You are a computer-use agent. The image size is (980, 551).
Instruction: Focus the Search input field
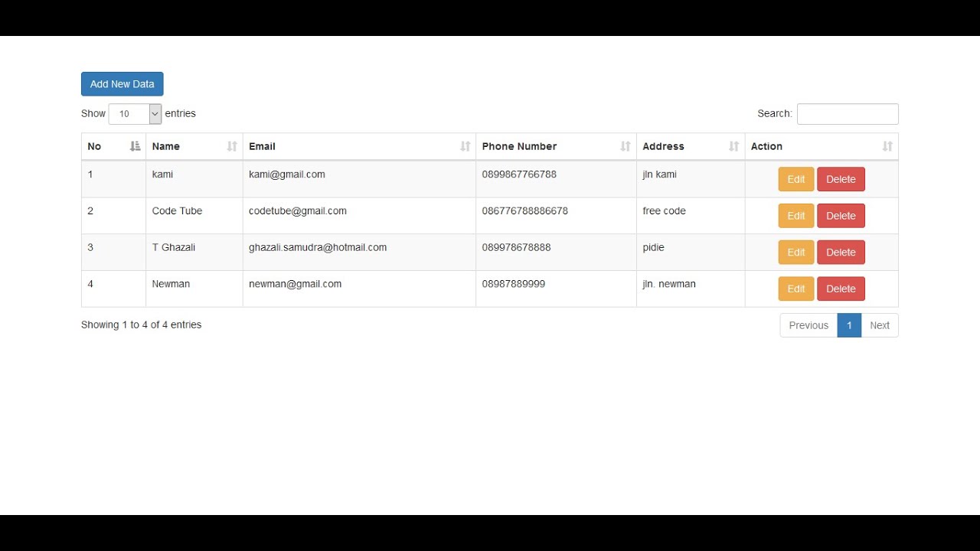[848, 114]
